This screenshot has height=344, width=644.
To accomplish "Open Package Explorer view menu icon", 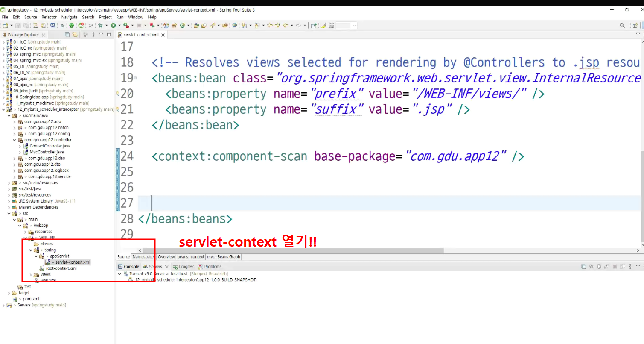I will 93,35.
